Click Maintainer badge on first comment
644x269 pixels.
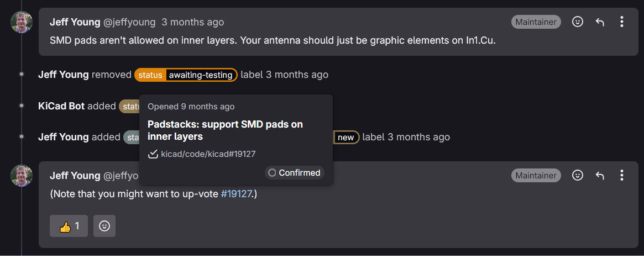(x=536, y=22)
